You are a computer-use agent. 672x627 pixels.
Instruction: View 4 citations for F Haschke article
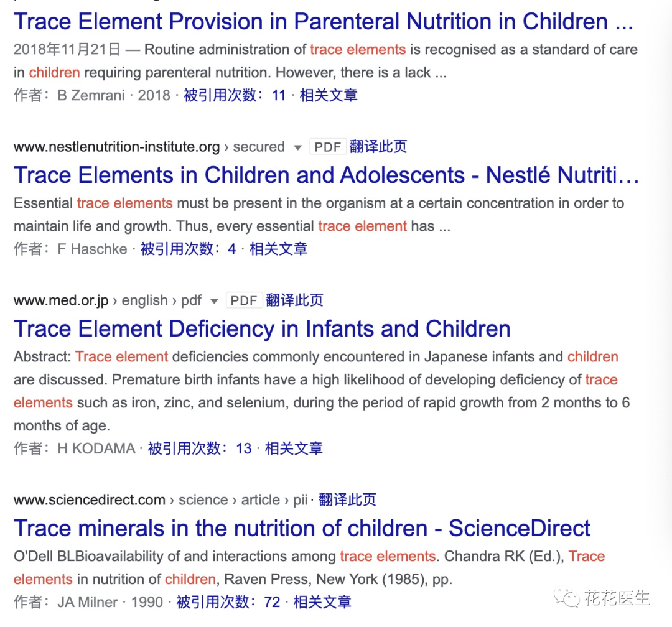tap(188, 249)
